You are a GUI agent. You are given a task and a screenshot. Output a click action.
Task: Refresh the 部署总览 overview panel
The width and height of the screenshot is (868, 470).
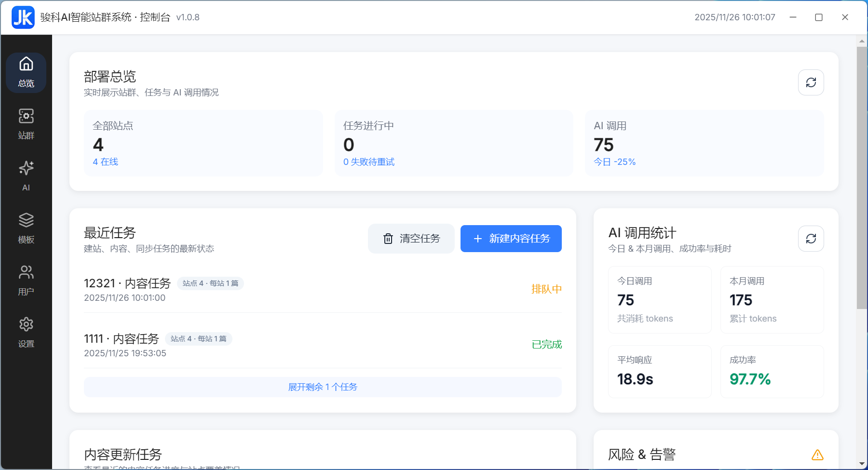click(811, 82)
